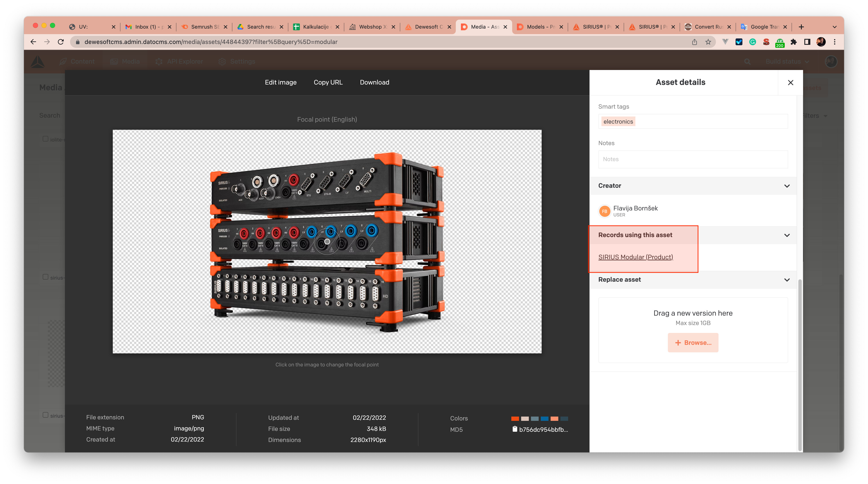
Task: Open the Chrome three-dot menu
Action: (835, 42)
